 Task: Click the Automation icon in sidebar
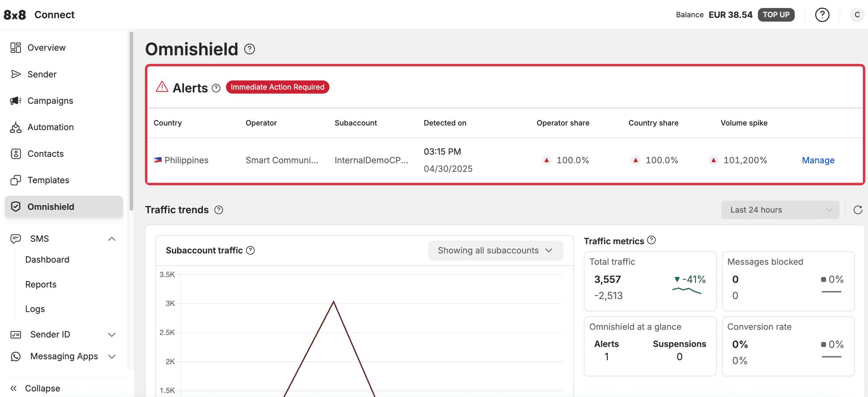point(16,127)
